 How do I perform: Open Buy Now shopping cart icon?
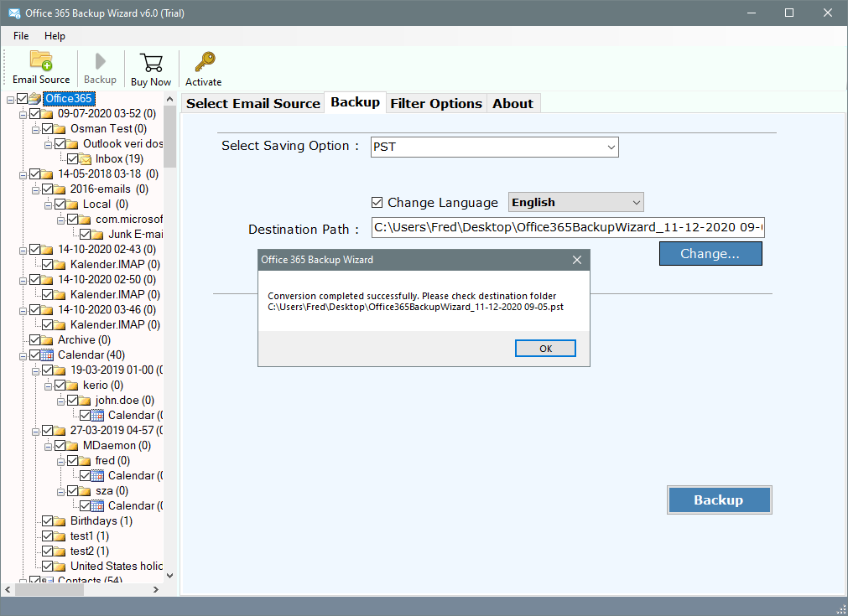151,63
